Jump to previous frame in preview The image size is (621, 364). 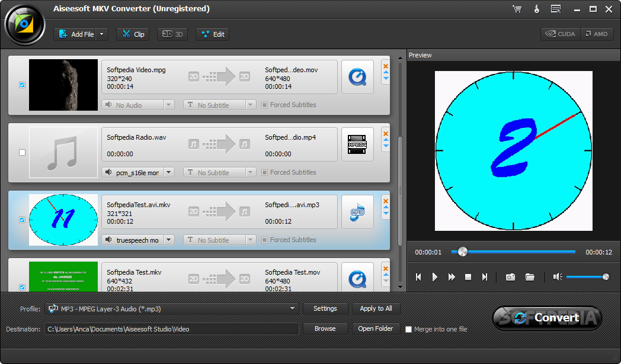[418, 277]
